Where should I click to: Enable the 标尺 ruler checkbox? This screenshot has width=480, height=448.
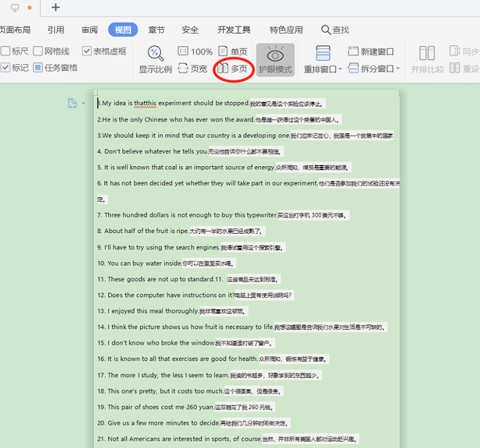pyautogui.click(x=5, y=51)
